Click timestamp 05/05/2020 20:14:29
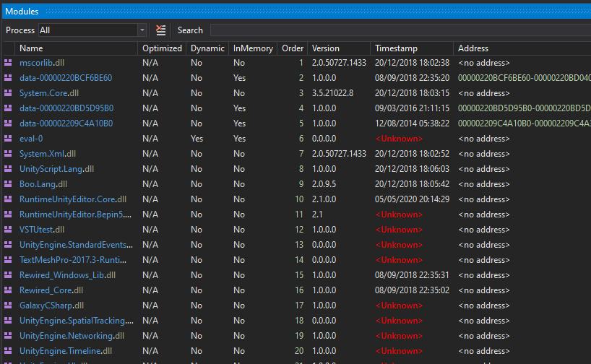Image resolution: width=591 pixels, height=364 pixels. pos(412,199)
